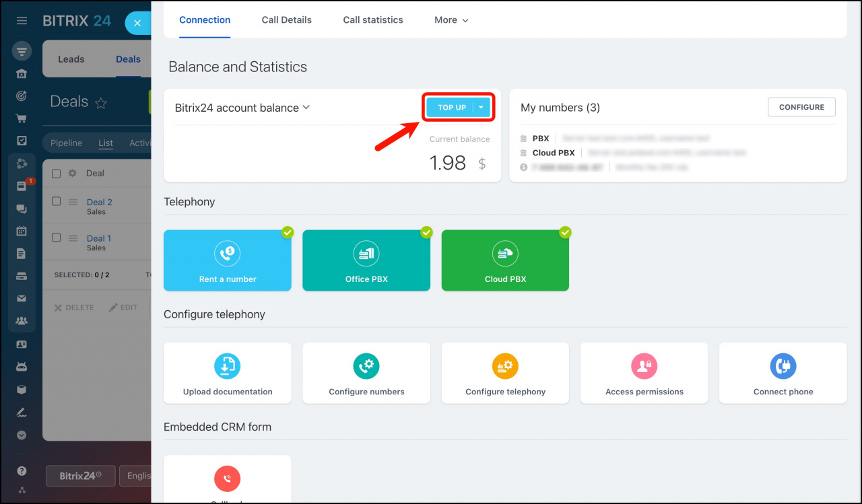Select the Pipeline view
Image resolution: width=862 pixels, height=504 pixels.
(x=66, y=143)
